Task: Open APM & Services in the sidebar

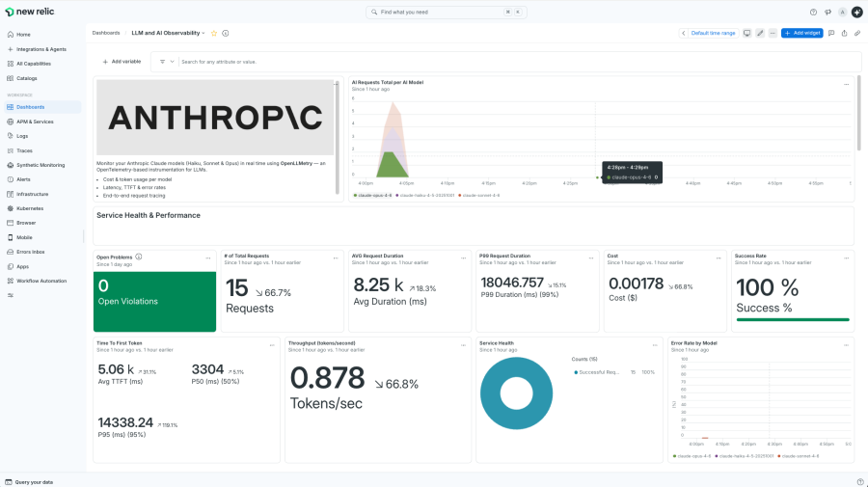Action: (41, 122)
